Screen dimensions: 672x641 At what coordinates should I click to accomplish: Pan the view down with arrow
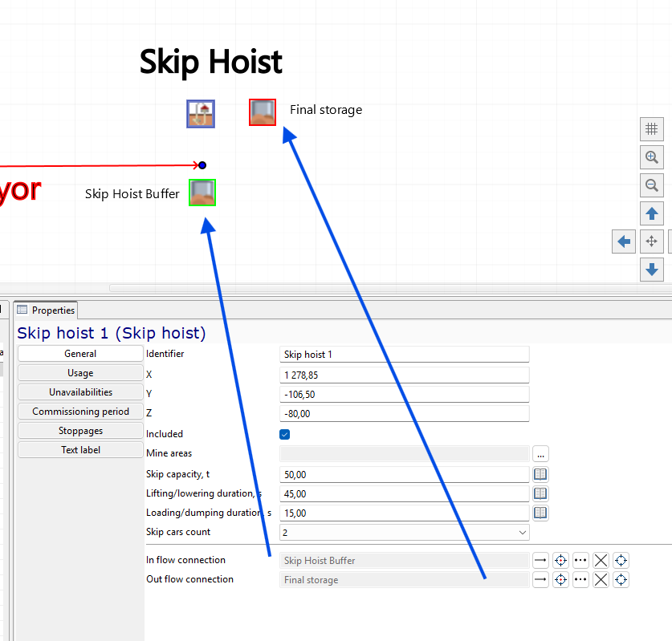tap(651, 270)
